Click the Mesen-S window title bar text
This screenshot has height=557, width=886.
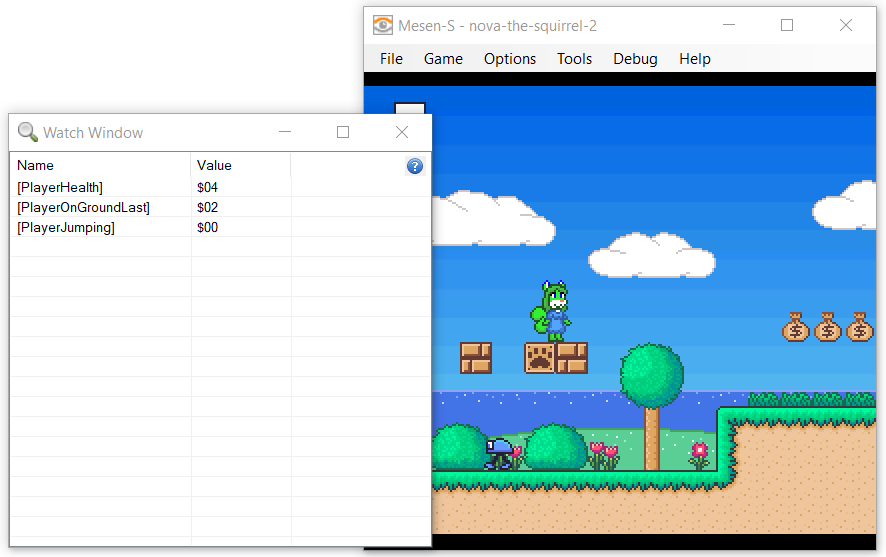(x=497, y=26)
